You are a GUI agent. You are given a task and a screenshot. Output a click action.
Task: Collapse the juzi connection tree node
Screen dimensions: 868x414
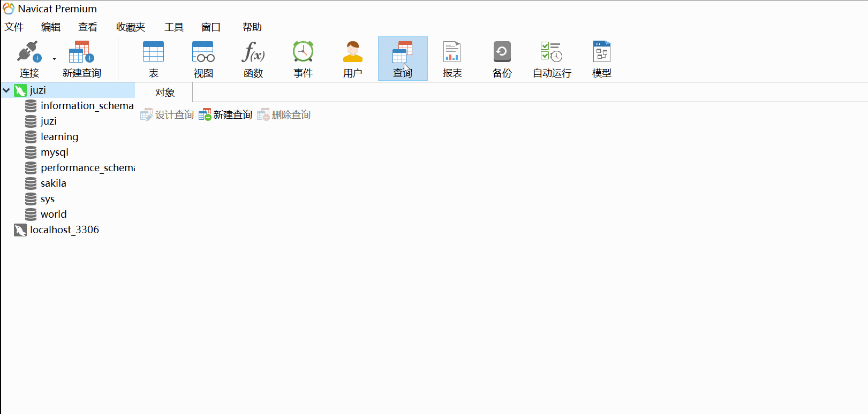[x=6, y=90]
